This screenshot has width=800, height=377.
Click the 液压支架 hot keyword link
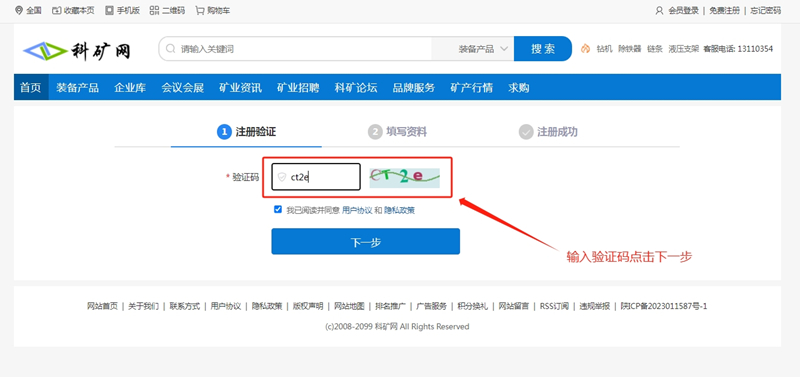684,49
